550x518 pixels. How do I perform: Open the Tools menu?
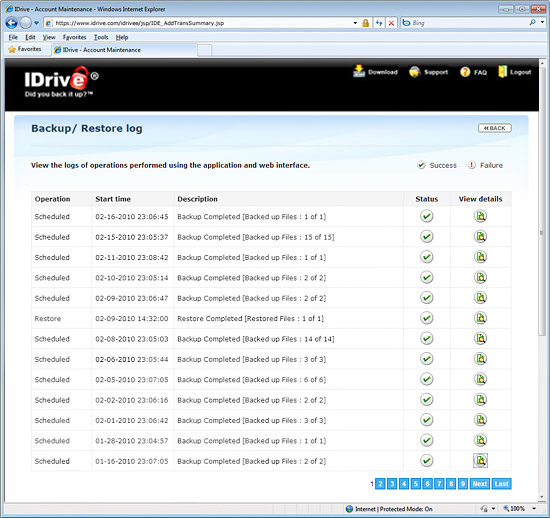(x=101, y=37)
